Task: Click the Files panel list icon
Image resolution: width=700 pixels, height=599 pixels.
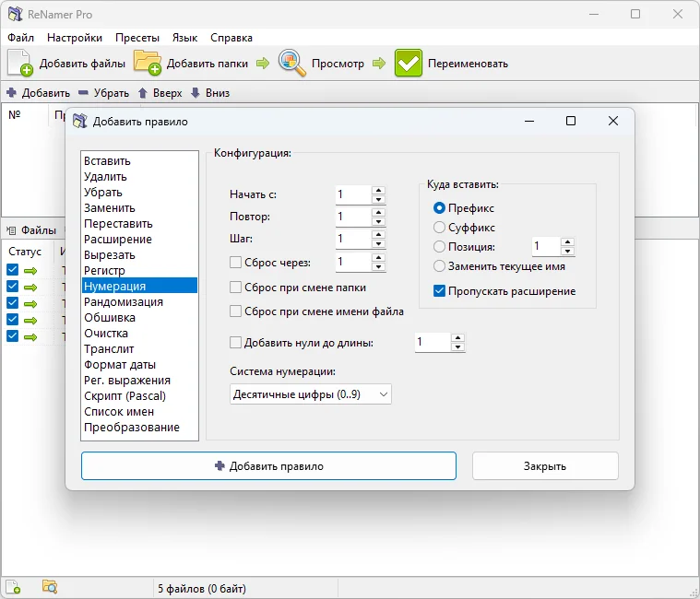Action: tap(11, 230)
